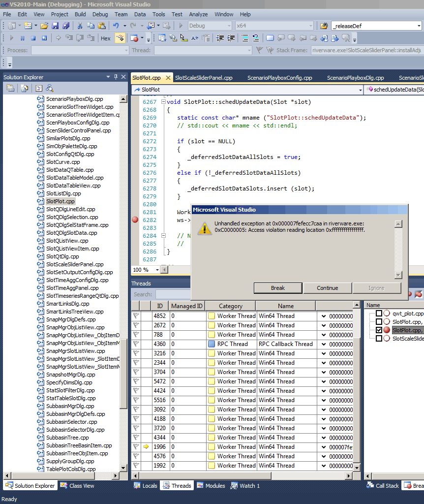Click the Open File toolbar icon
The width and height of the screenshot is (424, 504).
click(x=44, y=26)
